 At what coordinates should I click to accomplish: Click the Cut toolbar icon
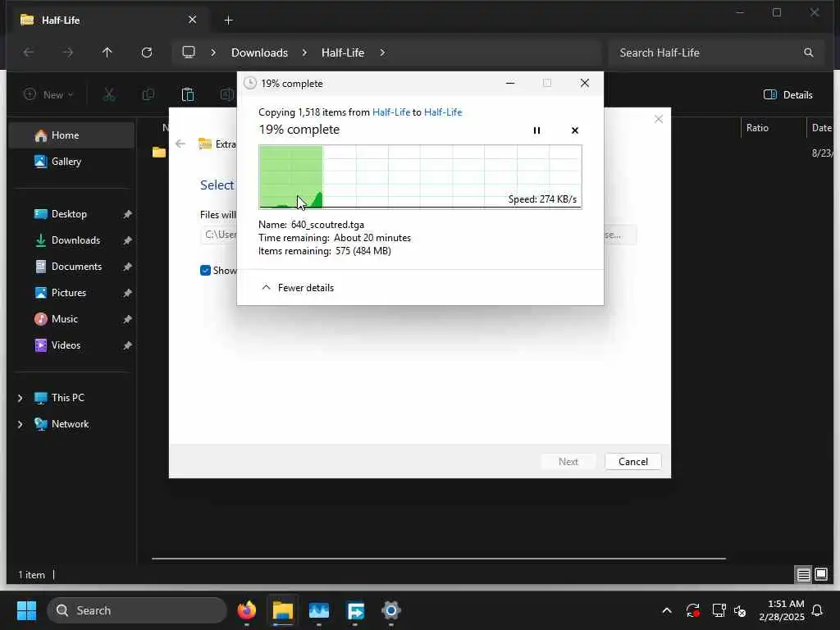(109, 95)
